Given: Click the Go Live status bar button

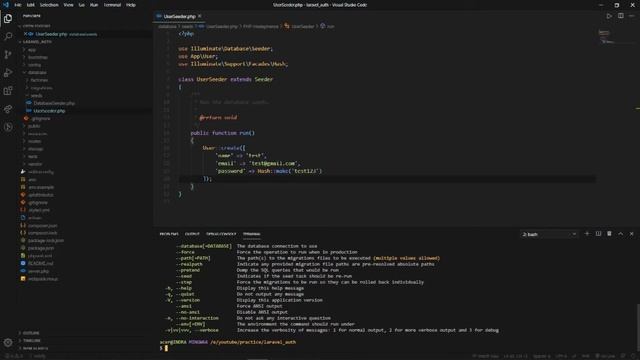Looking at the screenshot, I should coord(605,356).
